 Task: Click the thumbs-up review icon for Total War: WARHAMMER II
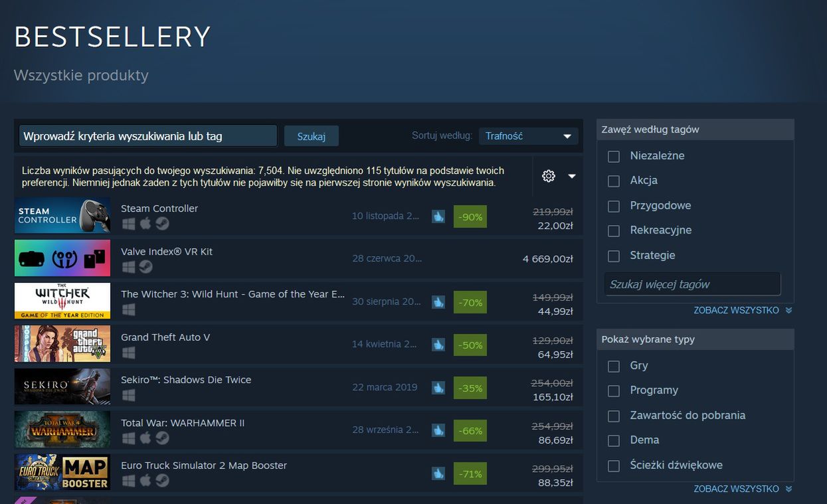[x=438, y=430]
